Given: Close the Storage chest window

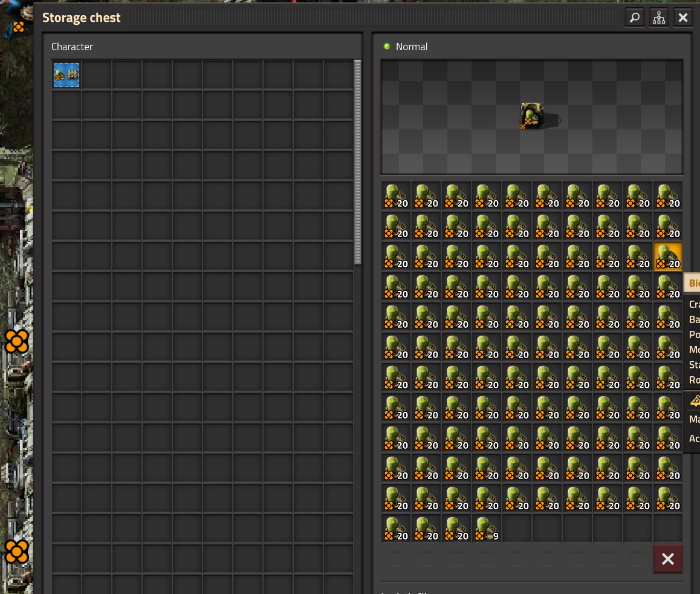Looking at the screenshot, I should [x=683, y=18].
